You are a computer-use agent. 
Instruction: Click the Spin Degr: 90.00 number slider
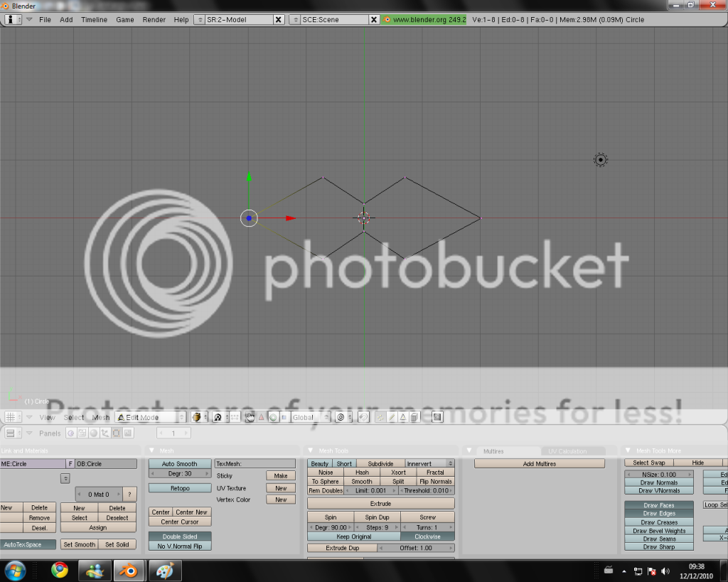pyautogui.click(x=331, y=527)
